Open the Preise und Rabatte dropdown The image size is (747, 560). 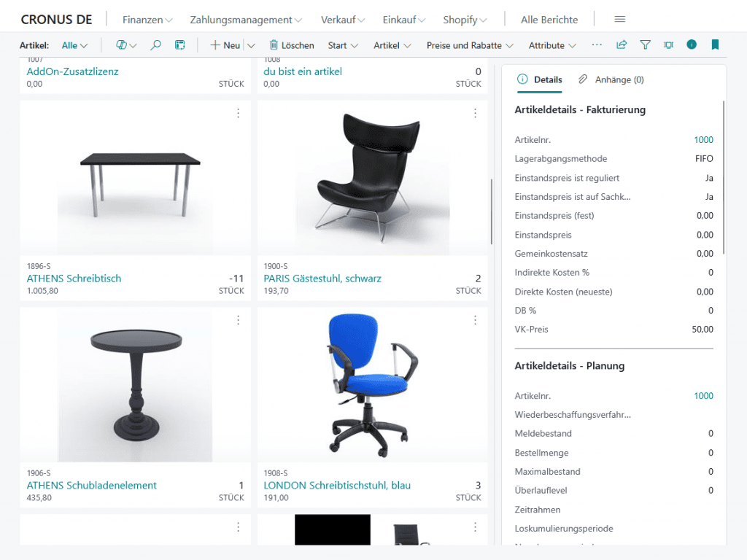470,45
